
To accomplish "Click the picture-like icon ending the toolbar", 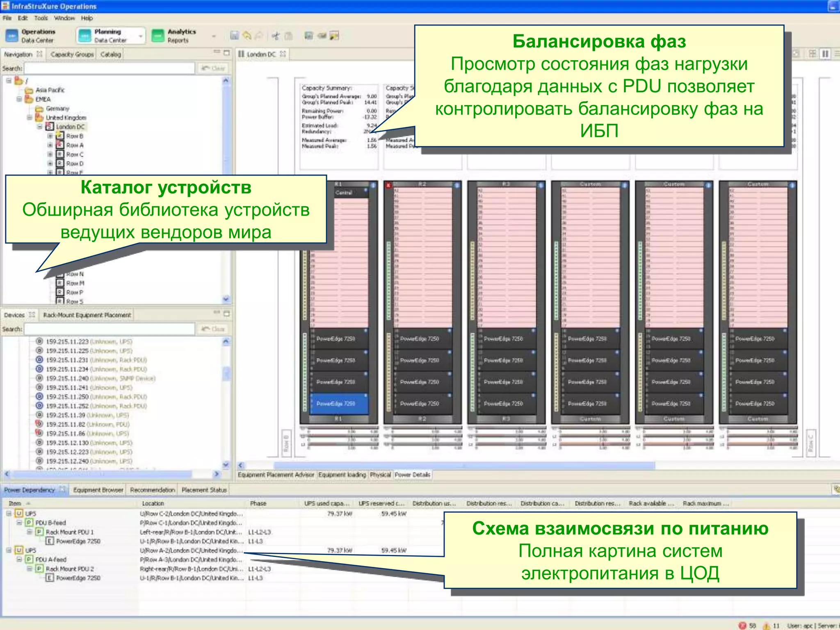I will pyautogui.click(x=334, y=36).
